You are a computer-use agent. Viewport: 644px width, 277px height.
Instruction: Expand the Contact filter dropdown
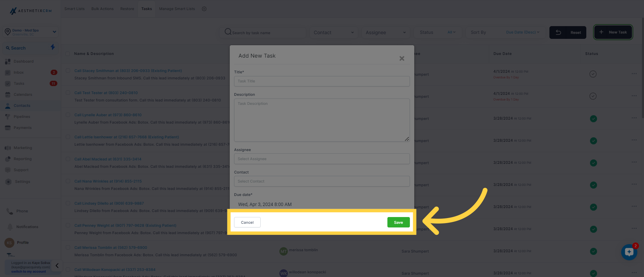pyautogui.click(x=334, y=32)
